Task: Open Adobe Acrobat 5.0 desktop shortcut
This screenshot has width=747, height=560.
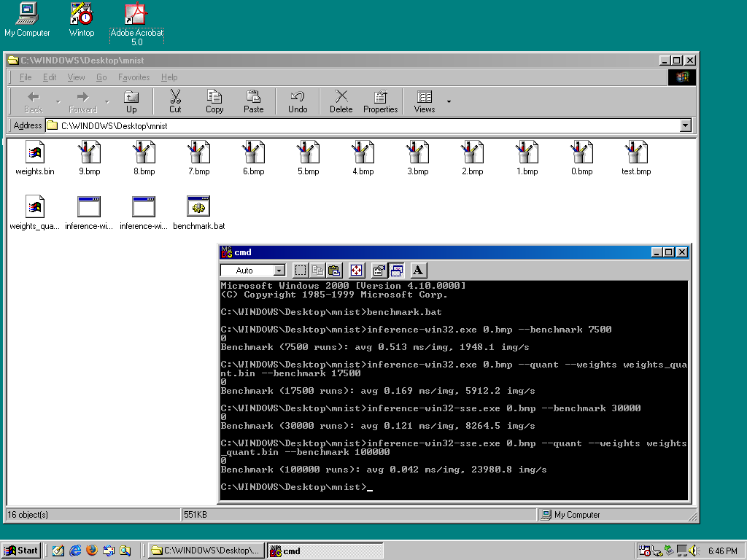Action: point(136,24)
